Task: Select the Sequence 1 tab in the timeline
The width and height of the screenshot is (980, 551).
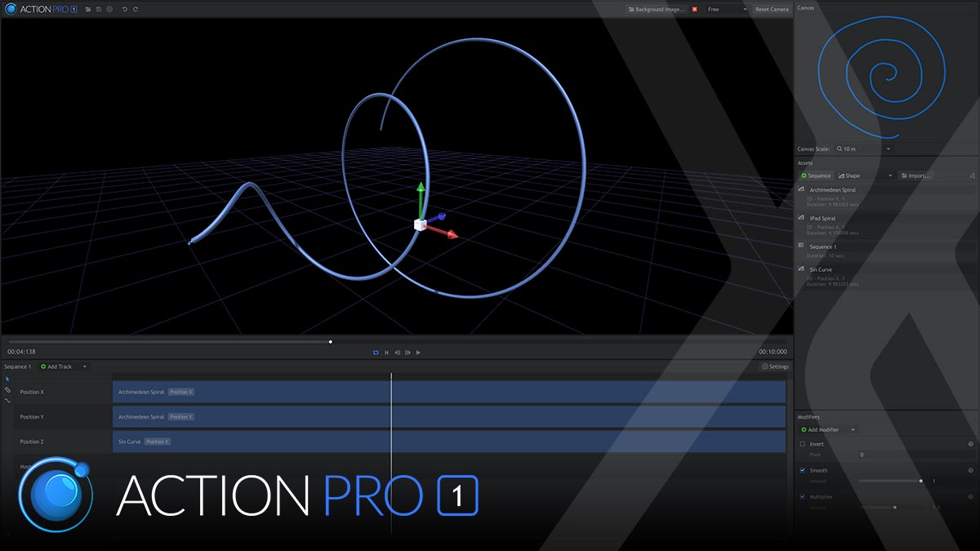Action: 16,367
